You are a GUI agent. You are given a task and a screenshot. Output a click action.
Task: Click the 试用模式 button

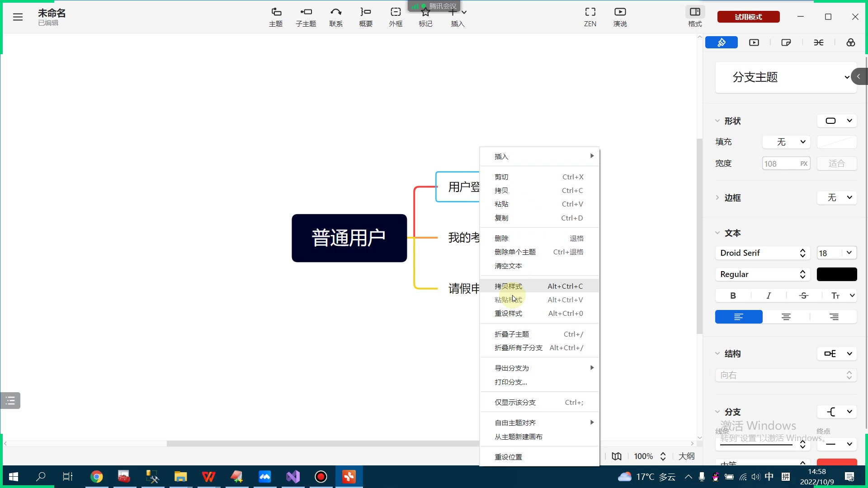748,17
